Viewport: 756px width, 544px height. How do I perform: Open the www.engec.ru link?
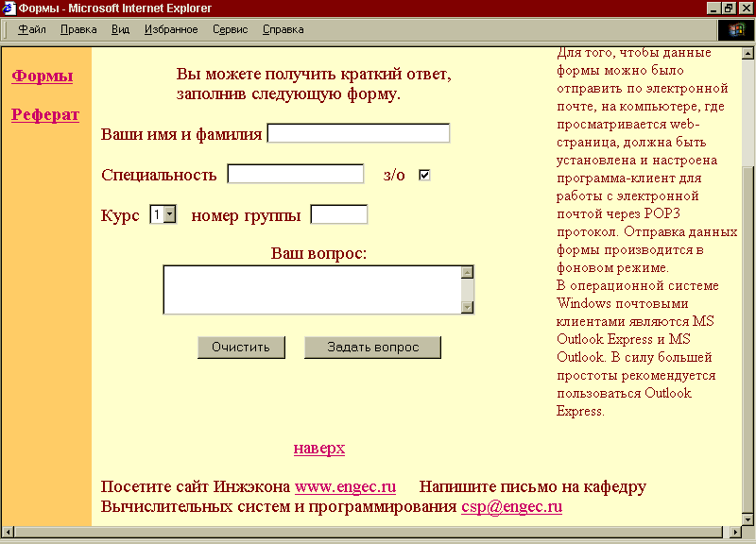[345, 486]
